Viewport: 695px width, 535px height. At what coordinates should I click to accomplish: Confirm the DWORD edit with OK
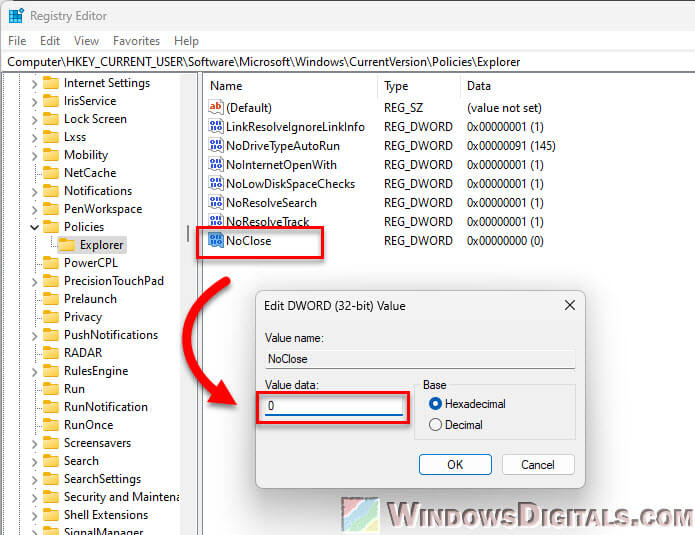455,464
